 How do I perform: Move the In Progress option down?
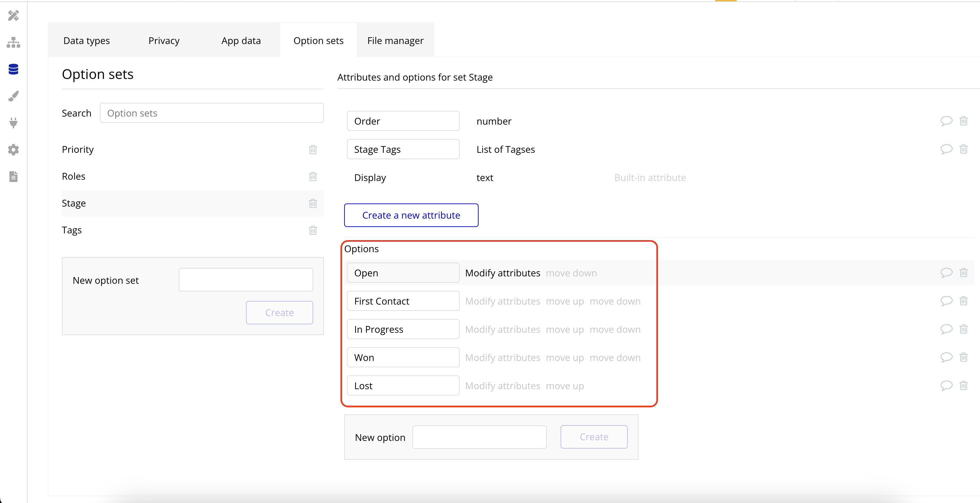pyautogui.click(x=615, y=329)
